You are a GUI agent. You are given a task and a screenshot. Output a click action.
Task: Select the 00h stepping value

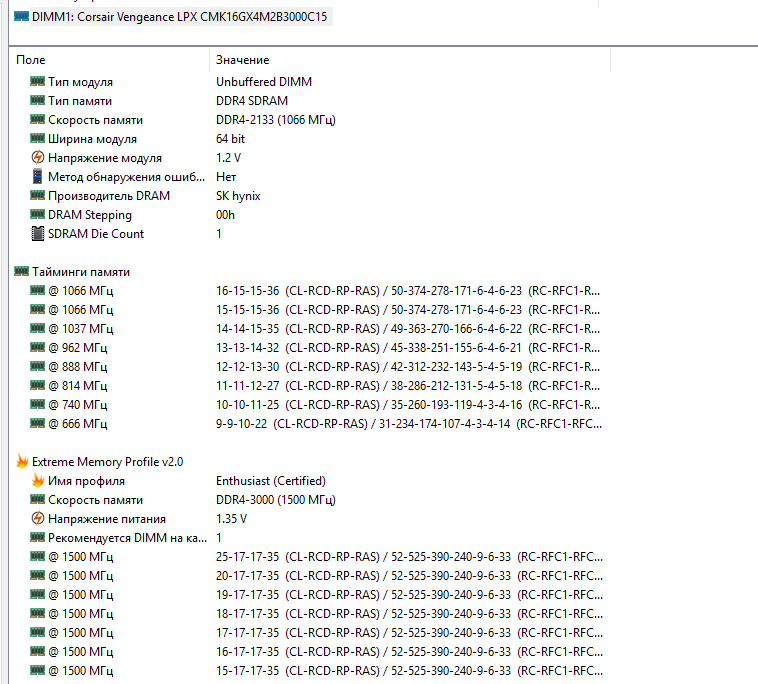click(225, 215)
